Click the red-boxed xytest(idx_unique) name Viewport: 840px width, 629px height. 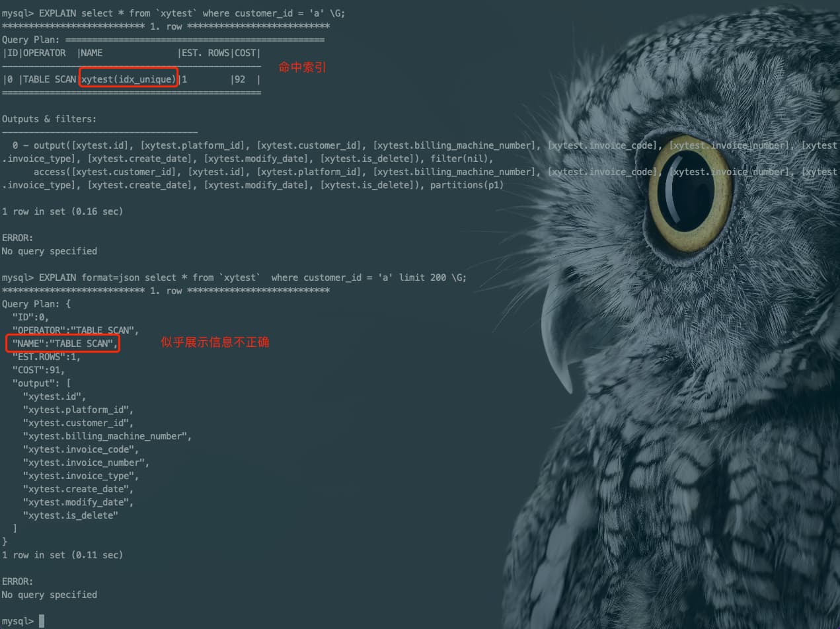[x=128, y=79]
